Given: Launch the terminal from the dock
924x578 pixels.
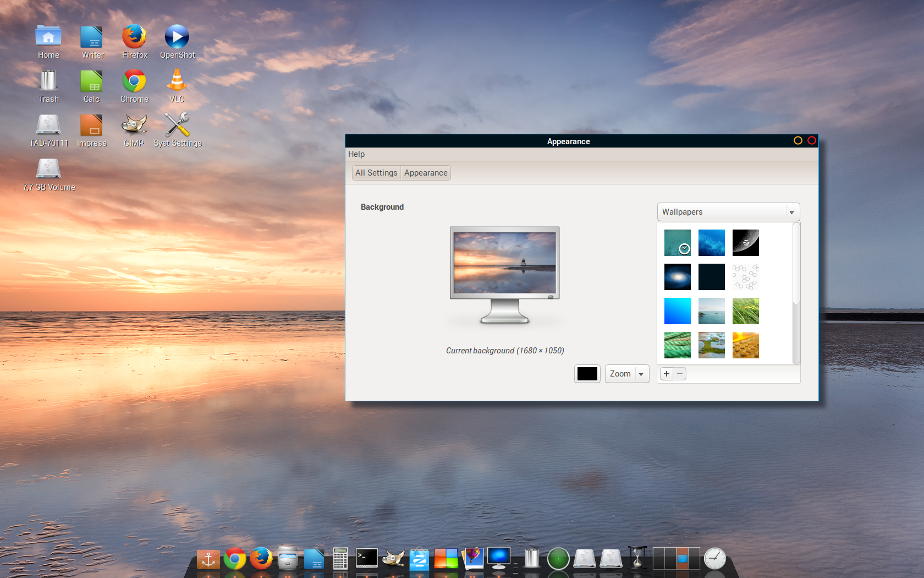Looking at the screenshot, I should tap(366, 558).
